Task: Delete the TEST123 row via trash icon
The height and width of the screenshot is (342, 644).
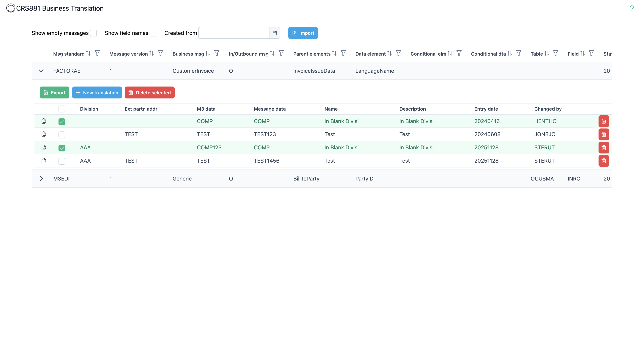Action: tap(604, 134)
